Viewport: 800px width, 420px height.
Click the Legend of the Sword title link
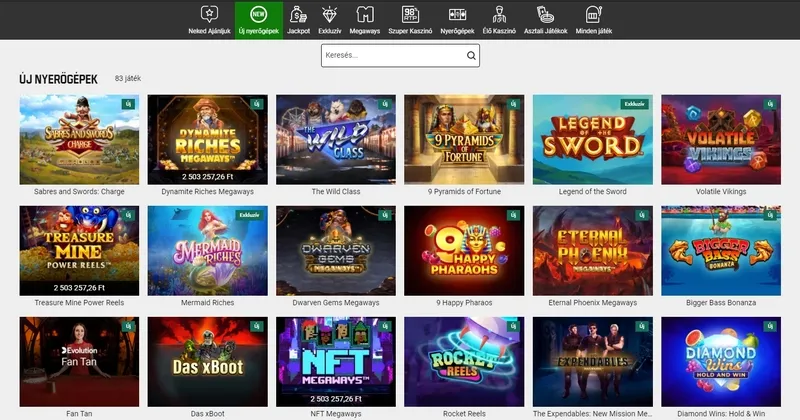[x=593, y=191]
